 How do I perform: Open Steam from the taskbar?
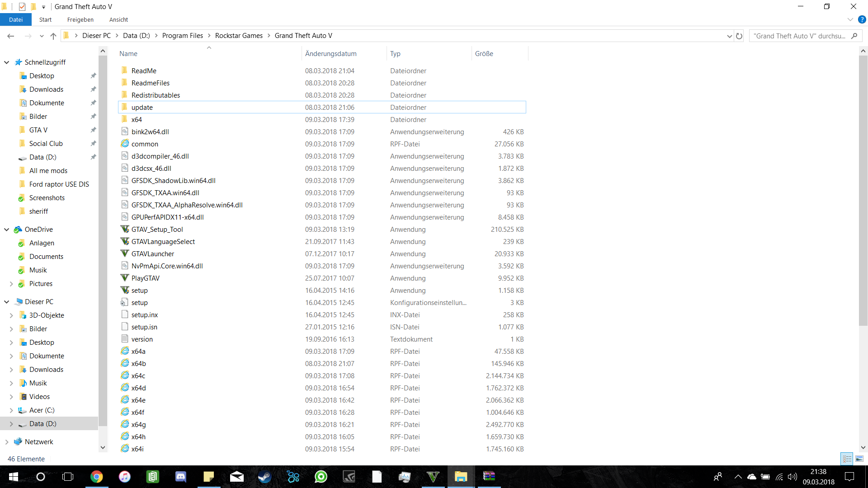coord(264,476)
